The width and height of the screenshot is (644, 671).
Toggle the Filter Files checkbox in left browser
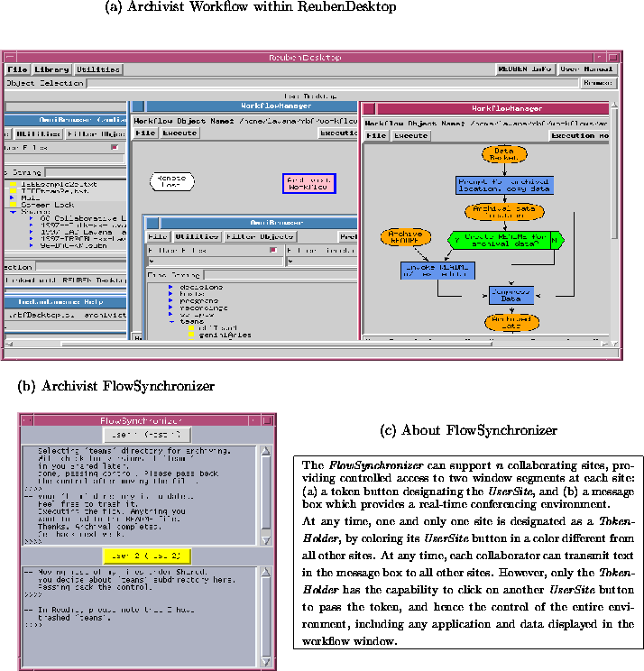click(x=114, y=147)
